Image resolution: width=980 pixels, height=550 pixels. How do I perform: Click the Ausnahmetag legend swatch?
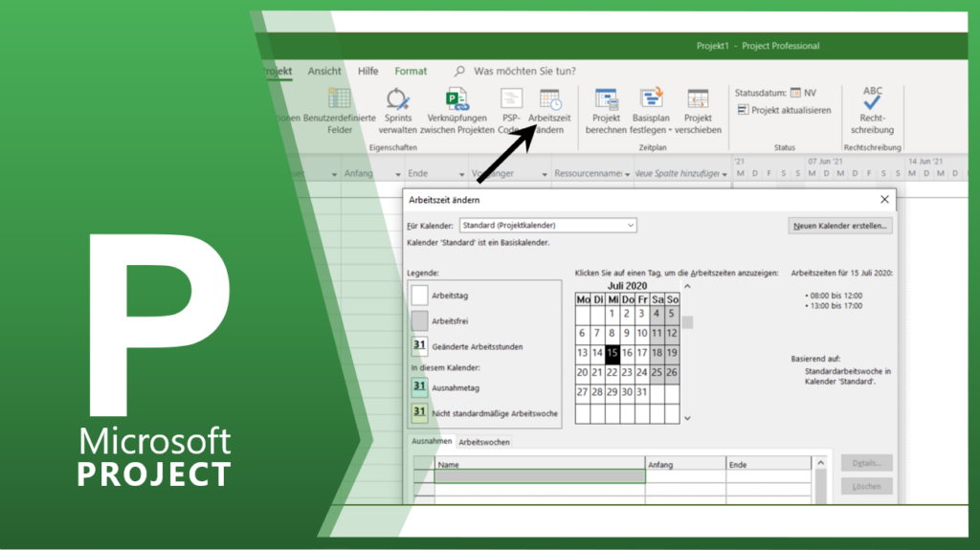coord(420,386)
